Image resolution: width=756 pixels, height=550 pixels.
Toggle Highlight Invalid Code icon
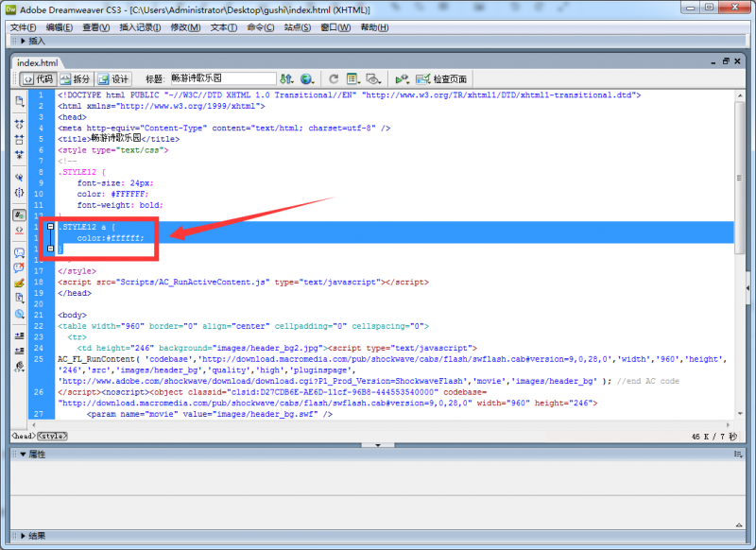click(19, 230)
